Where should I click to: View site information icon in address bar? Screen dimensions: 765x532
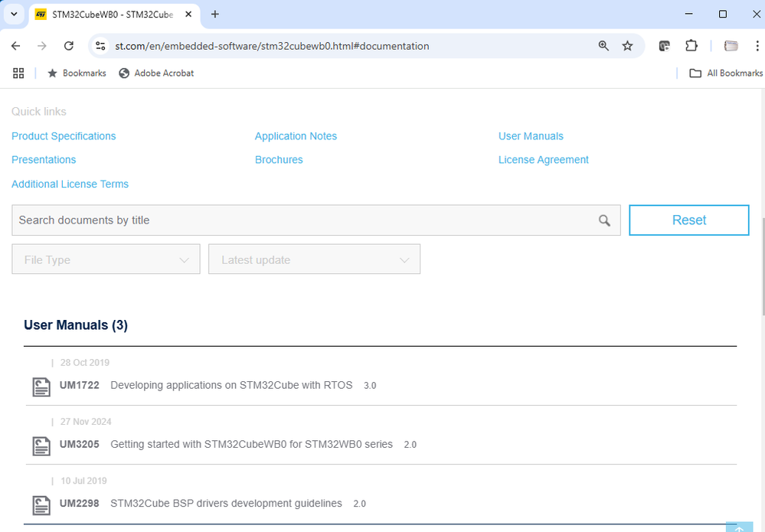[100, 46]
